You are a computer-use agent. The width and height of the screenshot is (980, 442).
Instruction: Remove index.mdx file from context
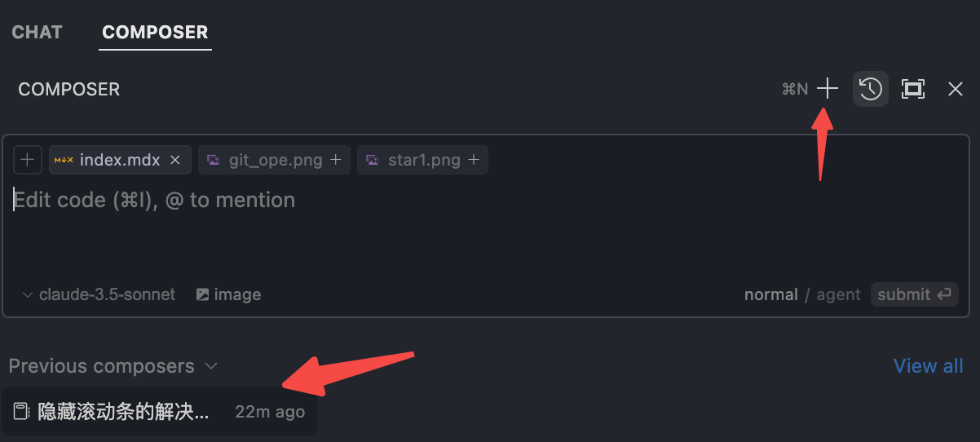tap(174, 160)
